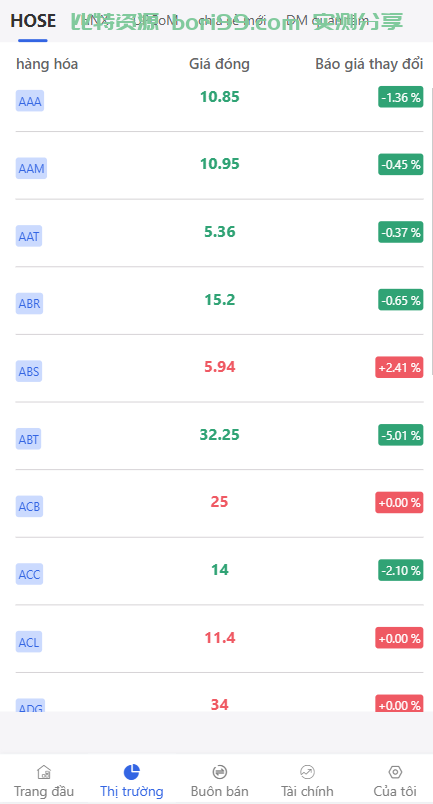
Task: Open the Trang đầu home icon
Action: pyautogui.click(x=44, y=772)
